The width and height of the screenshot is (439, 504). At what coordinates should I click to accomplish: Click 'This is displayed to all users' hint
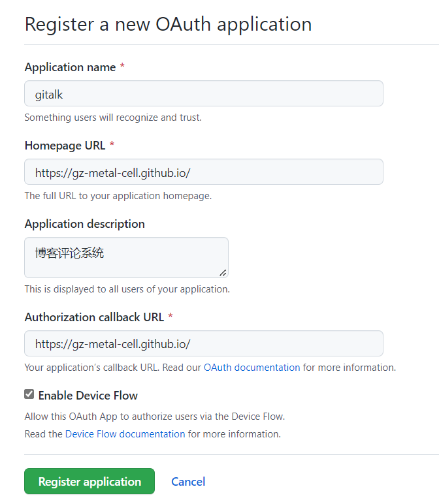(x=127, y=289)
